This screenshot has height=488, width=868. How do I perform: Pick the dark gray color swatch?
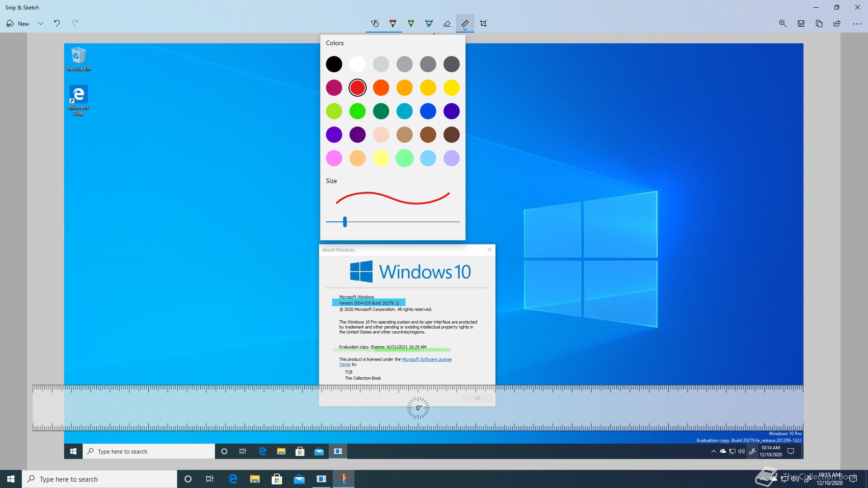[452, 64]
